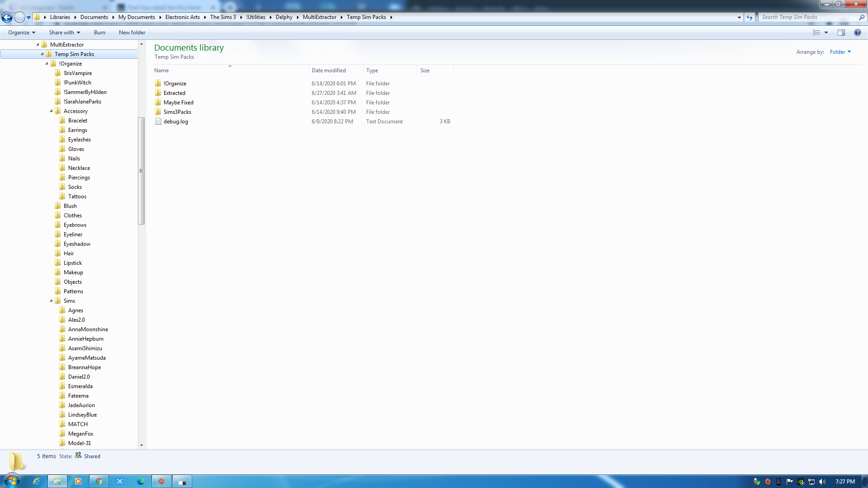Image resolution: width=868 pixels, height=488 pixels.
Task: Click Delphy breadcrumb segment
Action: pos(284,17)
